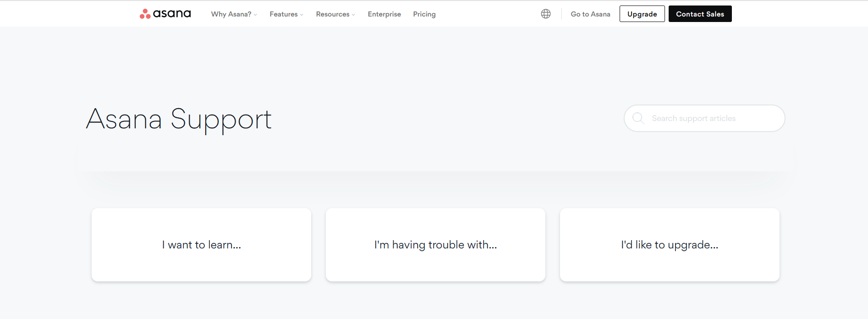Follow the Go to Asana link
The image size is (868, 319).
[590, 14]
